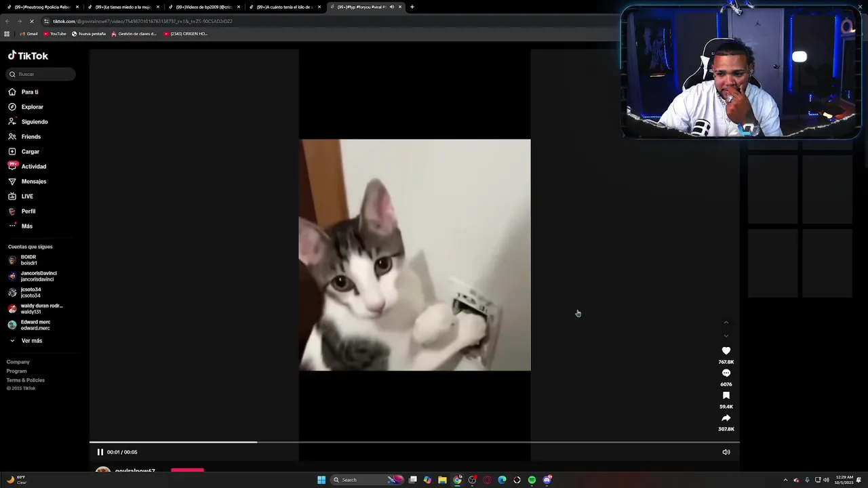Switch to the A cuánto tenía tab
This screenshot has width=868, height=488.
pyautogui.click(x=284, y=7)
